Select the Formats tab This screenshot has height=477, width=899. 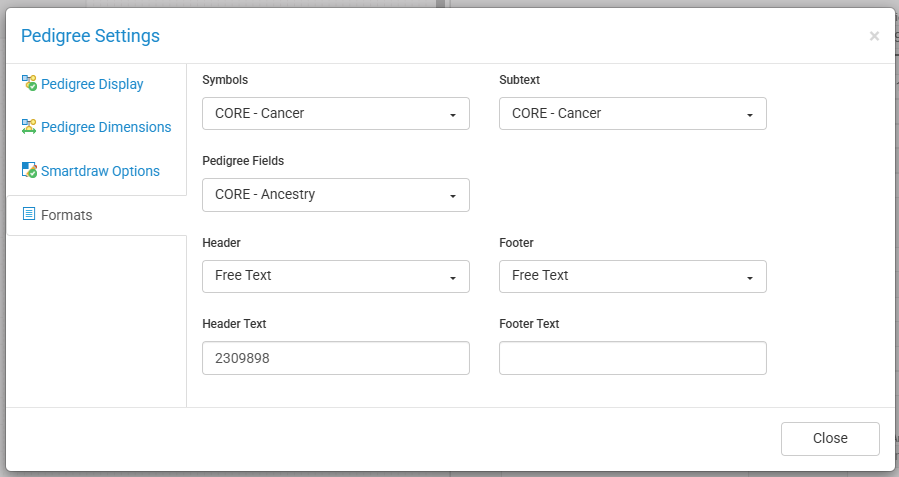[x=66, y=215]
